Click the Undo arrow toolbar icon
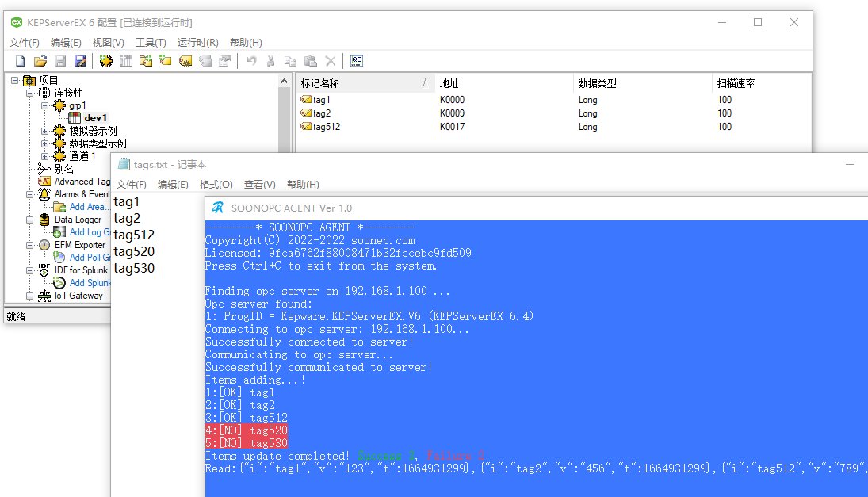 point(251,61)
